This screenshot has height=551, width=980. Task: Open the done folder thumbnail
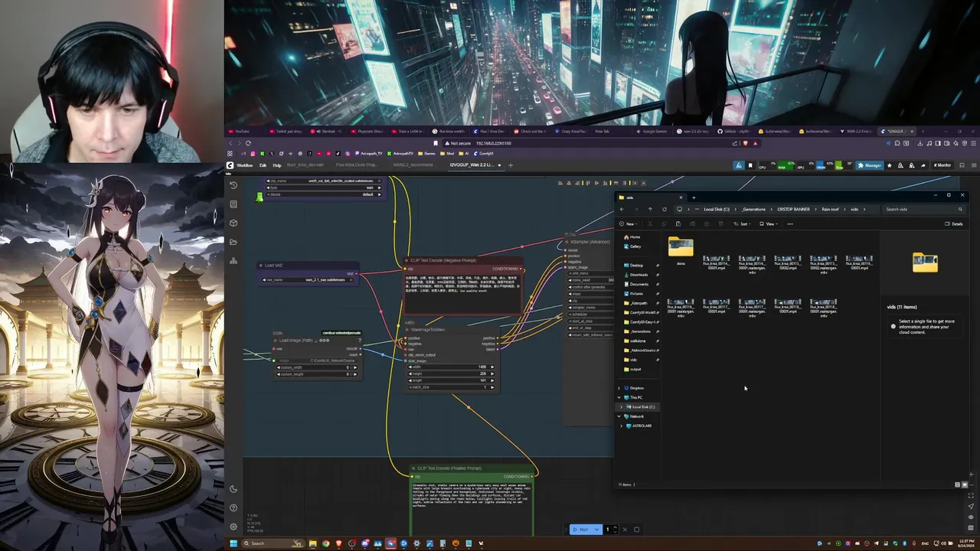point(681,247)
